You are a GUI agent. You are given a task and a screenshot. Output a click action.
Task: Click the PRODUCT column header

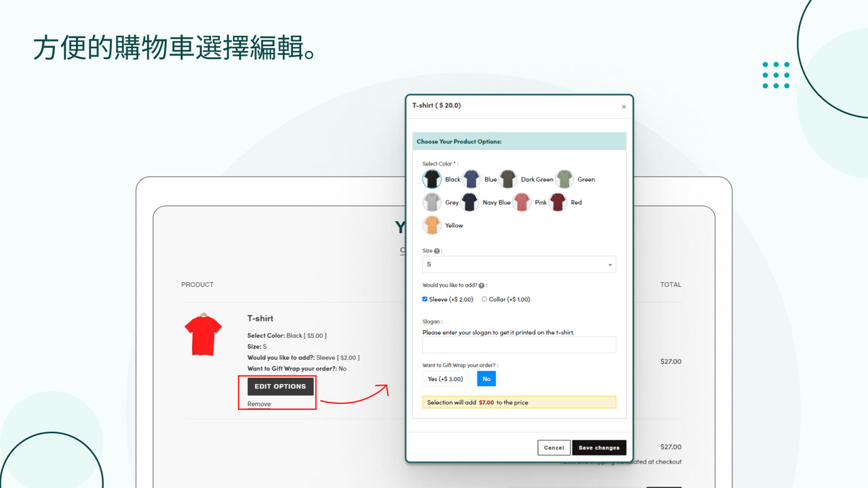click(x=197, y=285)
